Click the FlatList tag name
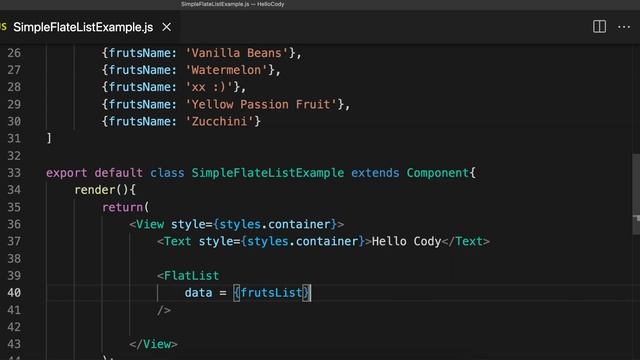Viewport: 640px width, 360px height. click(191, 276)
